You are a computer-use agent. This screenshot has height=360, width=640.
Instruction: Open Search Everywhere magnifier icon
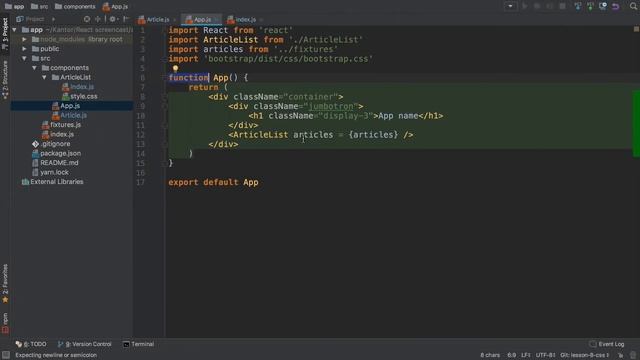[633, 6]
